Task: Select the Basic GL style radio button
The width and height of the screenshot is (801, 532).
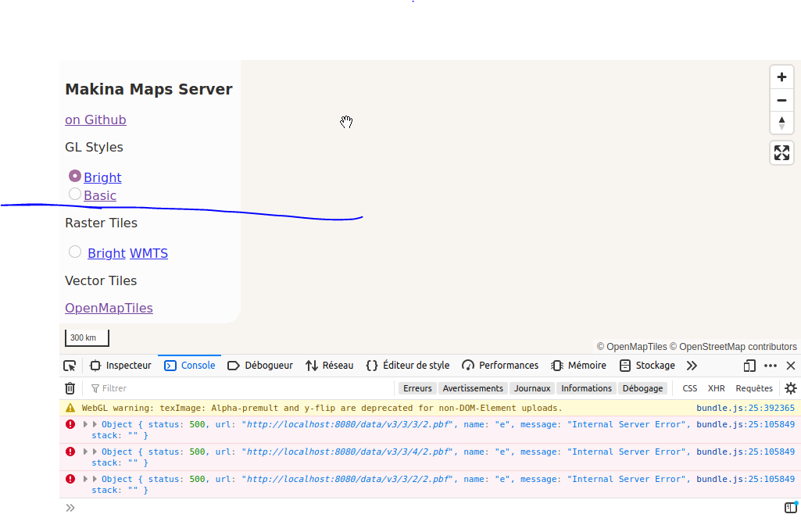Action: click(75, 194)
